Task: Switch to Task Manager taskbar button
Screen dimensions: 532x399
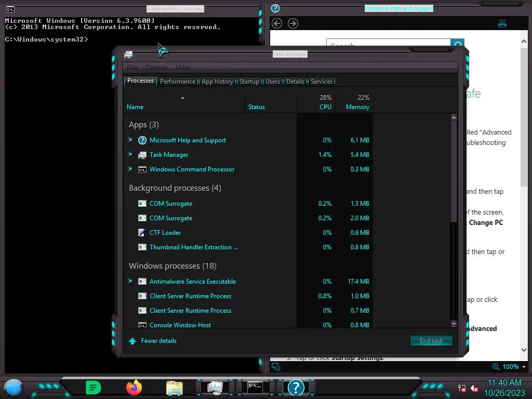Action: pyautogui.click(x=215, y=388)
